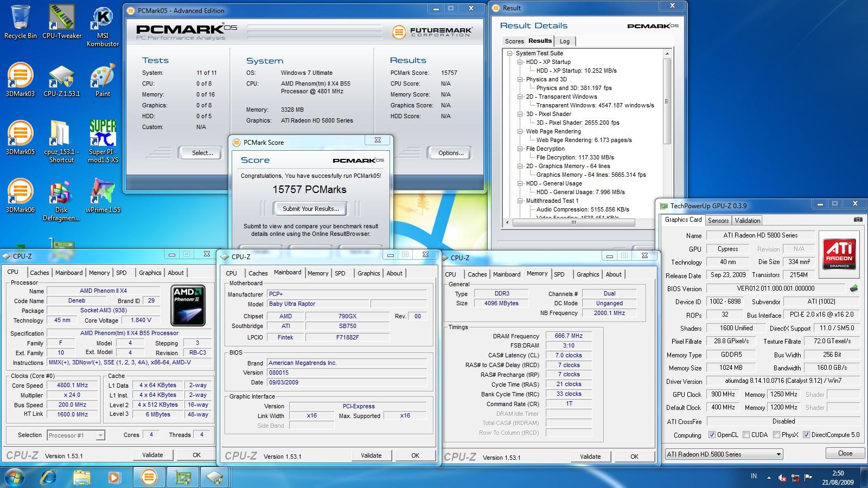Image resolution: width=868 pixels, height=488 pixels.
Task: Launch Disk Defragmenter desktop icon
Action: pyautogui.click(x=61, y=200)
